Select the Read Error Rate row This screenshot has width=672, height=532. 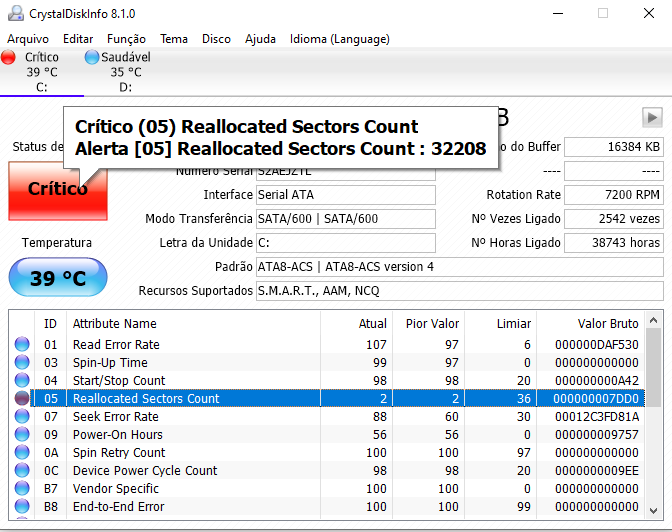(327, 344)
